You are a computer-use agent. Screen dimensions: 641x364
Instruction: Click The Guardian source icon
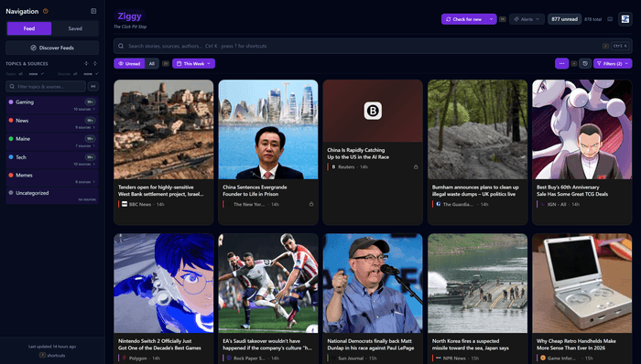coord(439,204)
